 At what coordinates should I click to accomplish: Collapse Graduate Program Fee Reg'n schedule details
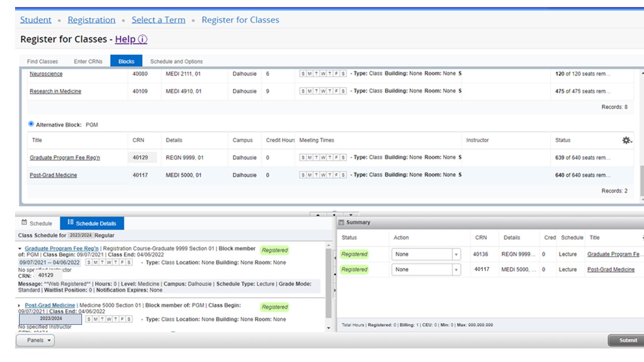point(20,249)
